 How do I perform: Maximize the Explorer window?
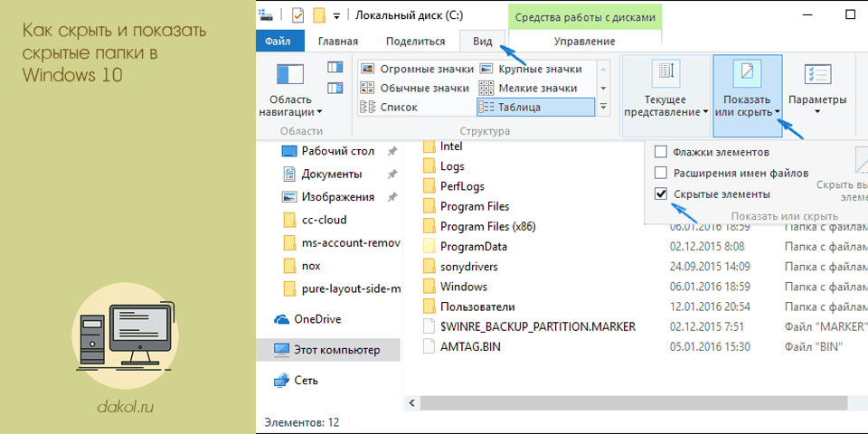point(851,15)
